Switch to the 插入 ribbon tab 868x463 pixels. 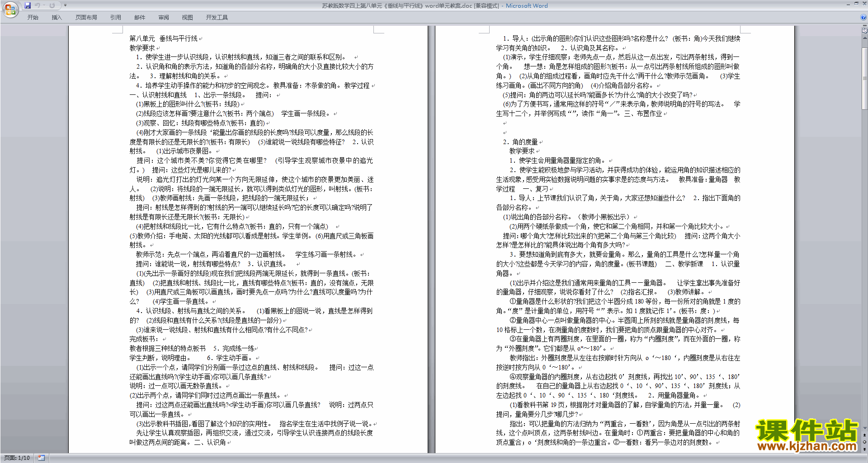[x=57, y=18]
